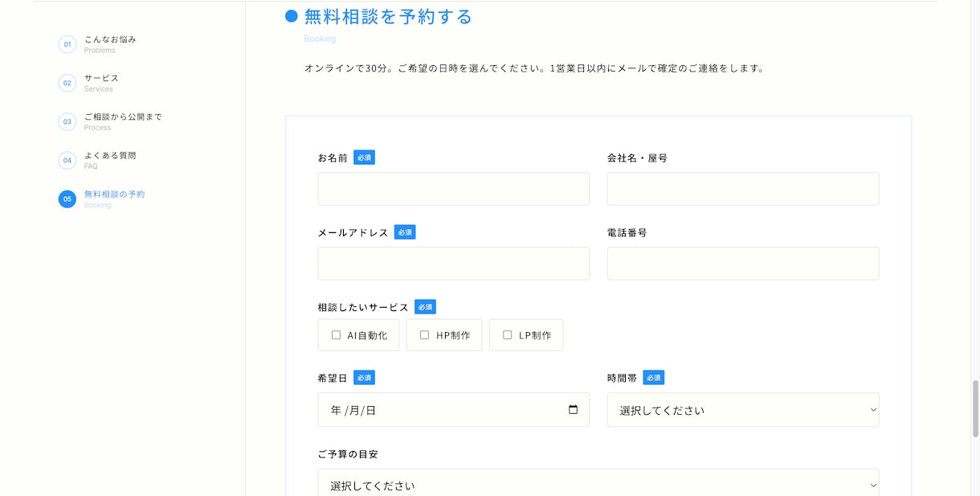This screenshot has height=496, width=980.
Task: Check the HP制作 service checkbox
Action: pyautogui.click(x=424, y=335)
